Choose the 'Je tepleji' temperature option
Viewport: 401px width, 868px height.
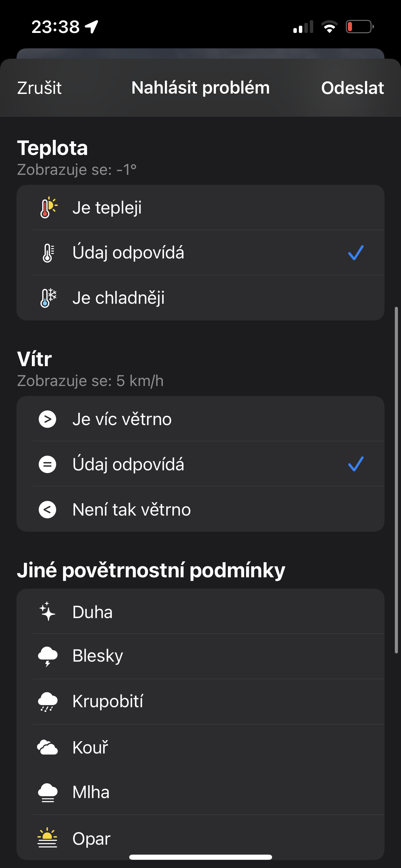(x=107, y=207)
